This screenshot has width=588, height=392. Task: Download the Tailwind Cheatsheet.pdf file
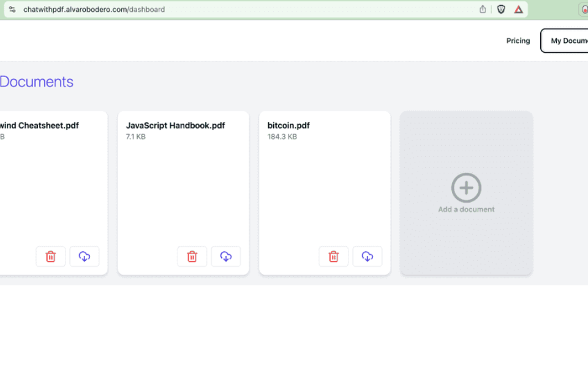point(85,257)
